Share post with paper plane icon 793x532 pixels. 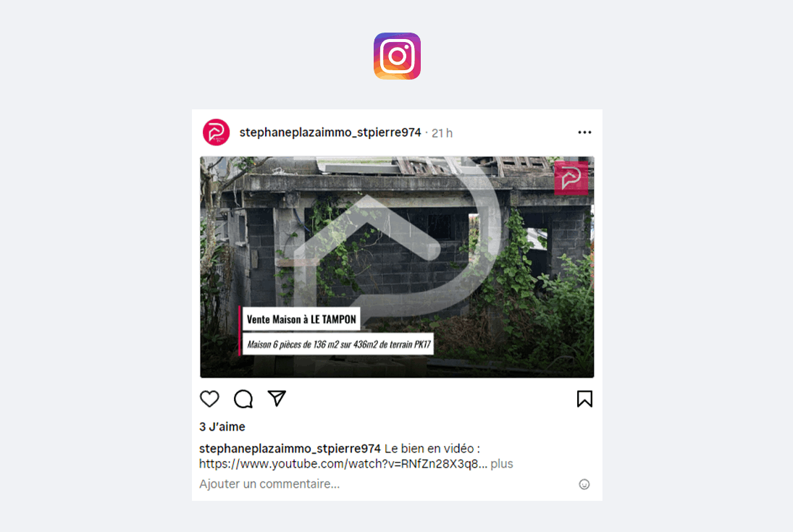[277, 399]
